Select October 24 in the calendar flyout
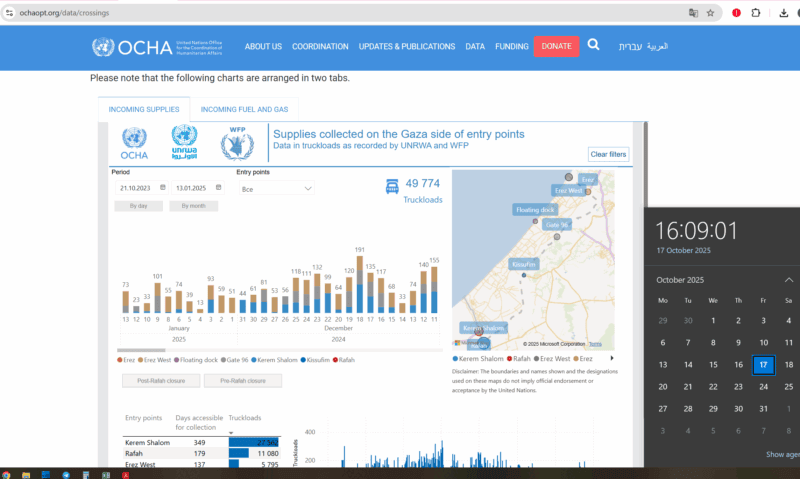Viewport: 800px width, 479px height. pyautogui.click(x=765, y=386)
